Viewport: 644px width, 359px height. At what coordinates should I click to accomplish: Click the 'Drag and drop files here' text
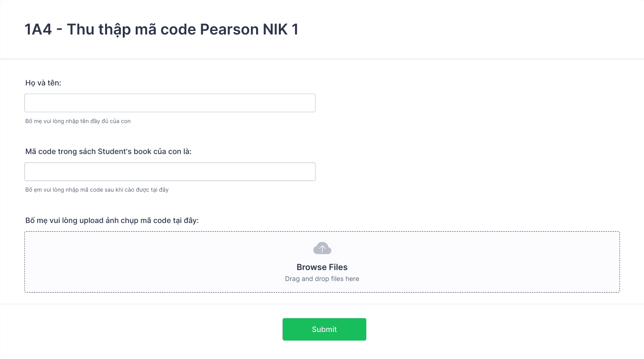(x=322, y=279)
